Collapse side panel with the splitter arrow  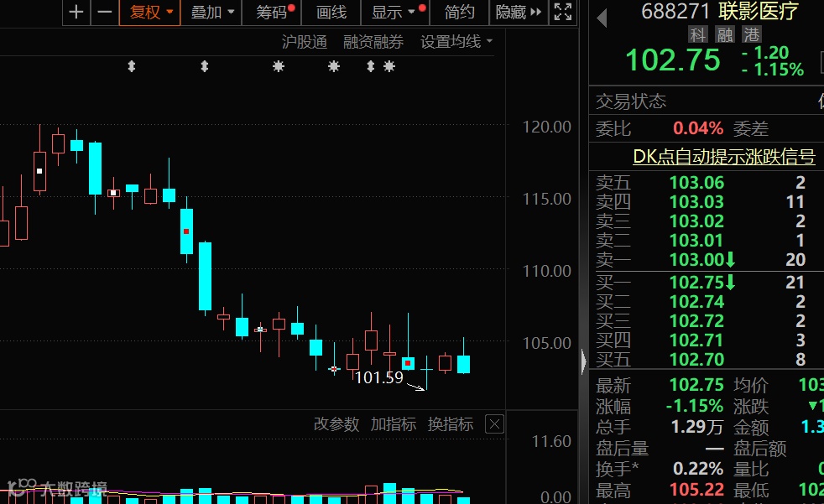tap(584, 361)
